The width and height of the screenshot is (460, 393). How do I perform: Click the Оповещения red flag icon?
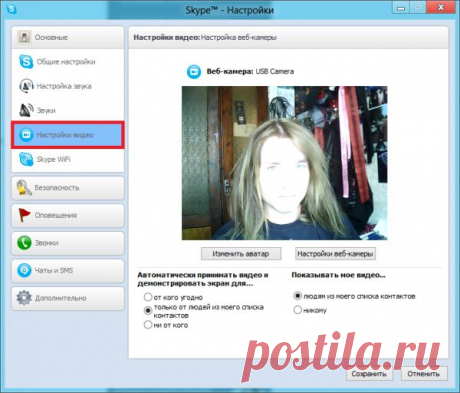[24, 215]
